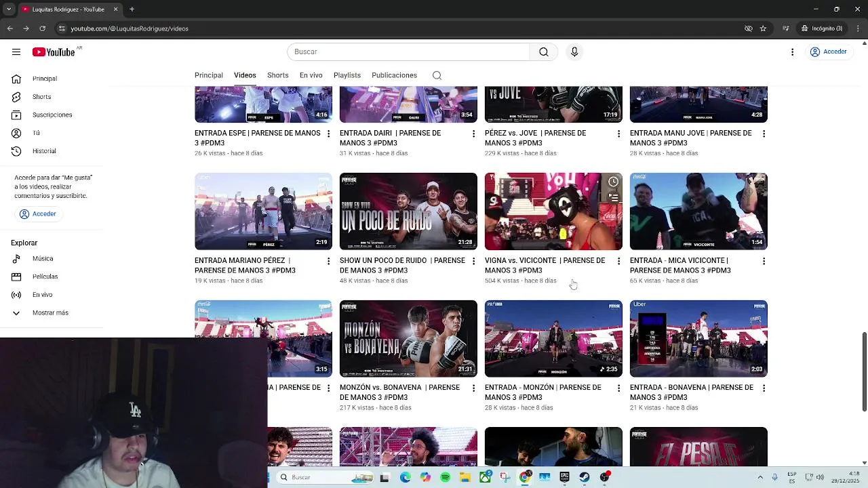Add VIGNA vs. VICICONTE to Watch Later
868x488 pixels.
click(x=613, y=182)
